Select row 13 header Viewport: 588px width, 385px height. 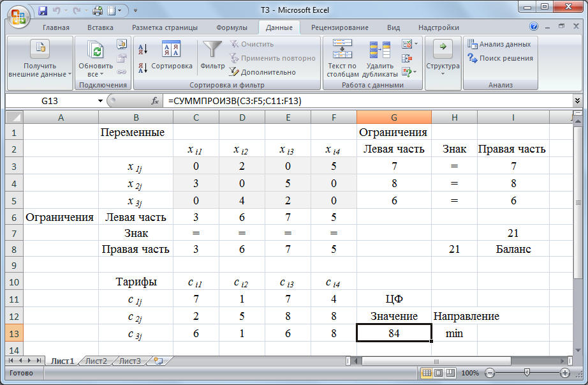click(14, 333)
